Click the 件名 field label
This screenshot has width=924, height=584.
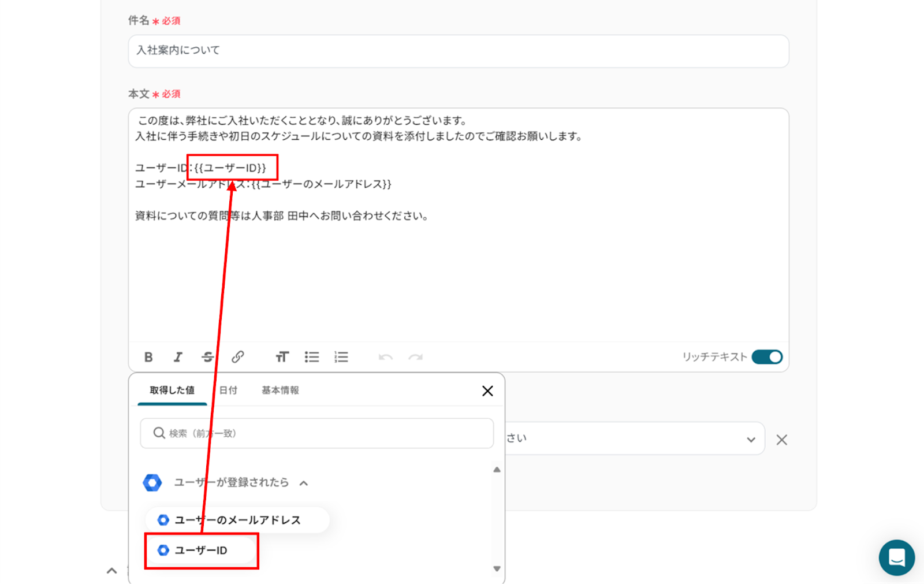(x=139, y=20)
